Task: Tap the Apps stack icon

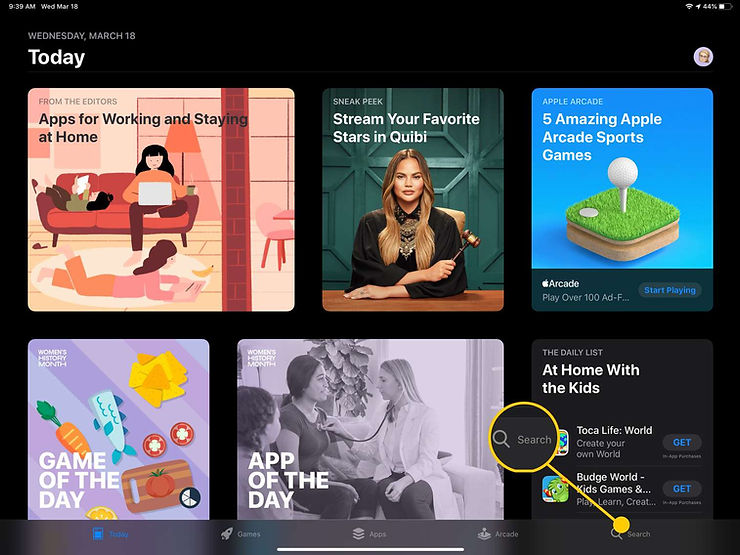Action: click(x=359, y=534)
